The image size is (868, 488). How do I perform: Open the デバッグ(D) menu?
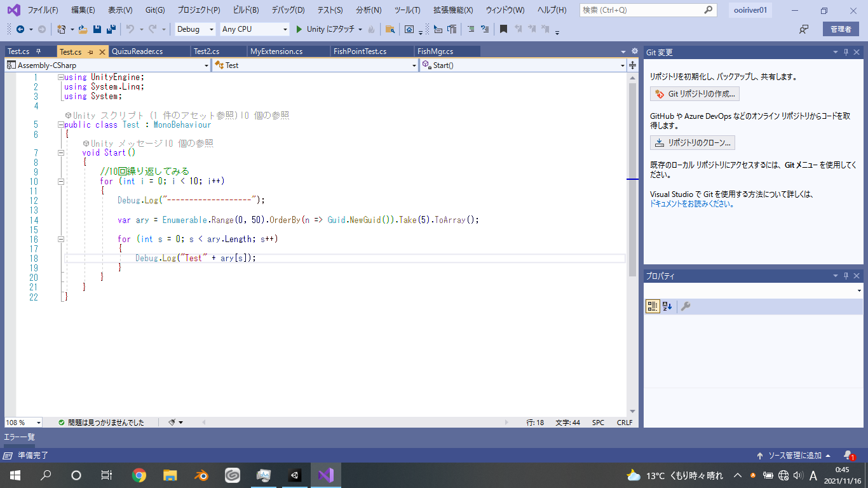pyautogui.click(x=288, y=10)
